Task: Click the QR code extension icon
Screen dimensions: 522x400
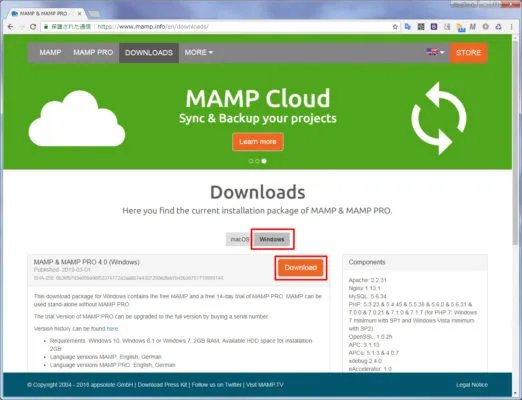Action: tap(421, 27)
